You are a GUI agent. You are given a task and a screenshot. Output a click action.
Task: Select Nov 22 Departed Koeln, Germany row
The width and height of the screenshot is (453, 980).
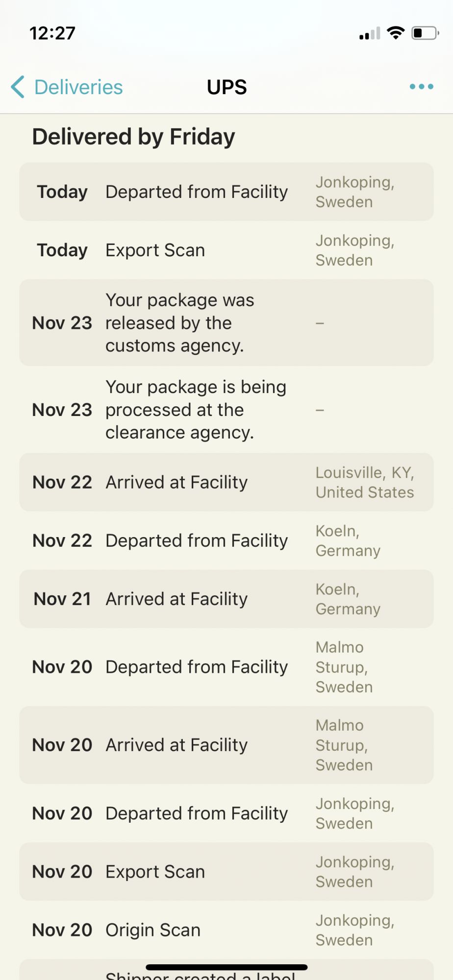click(x=226, y=540)
